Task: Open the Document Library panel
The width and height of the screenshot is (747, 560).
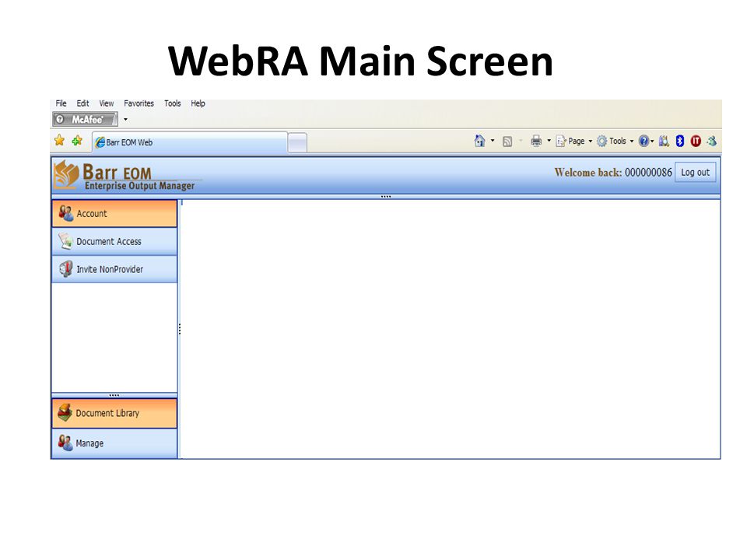Action: [x=114, y=413]
